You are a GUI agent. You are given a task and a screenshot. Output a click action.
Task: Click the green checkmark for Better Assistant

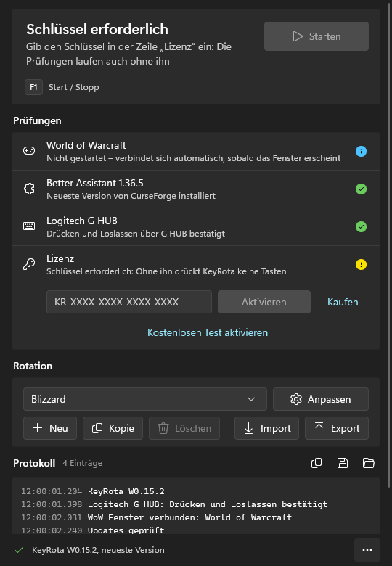[x=361, y=189]
